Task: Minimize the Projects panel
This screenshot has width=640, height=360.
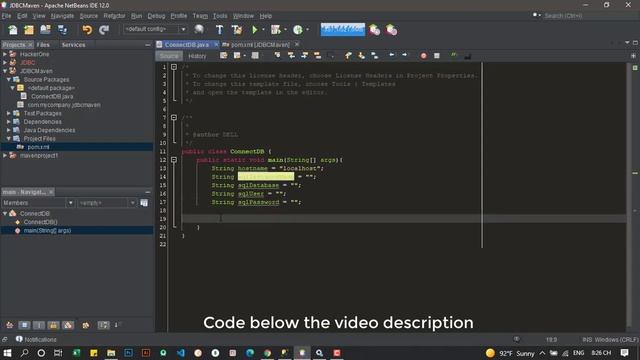Action: coord(148,45)
